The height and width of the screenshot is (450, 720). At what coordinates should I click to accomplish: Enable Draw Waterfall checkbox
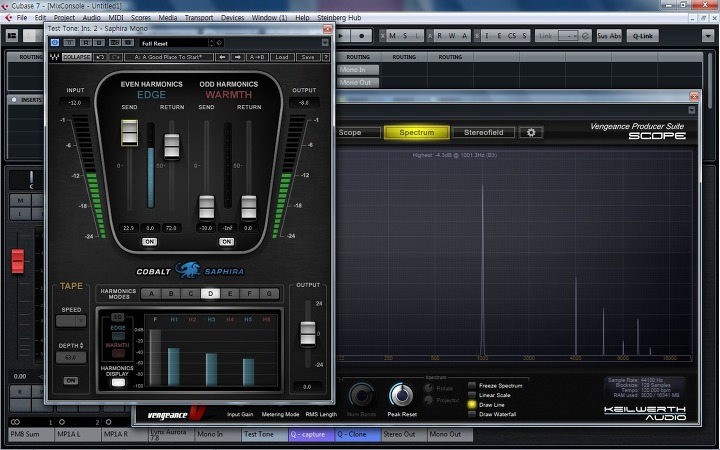[472, 414]
